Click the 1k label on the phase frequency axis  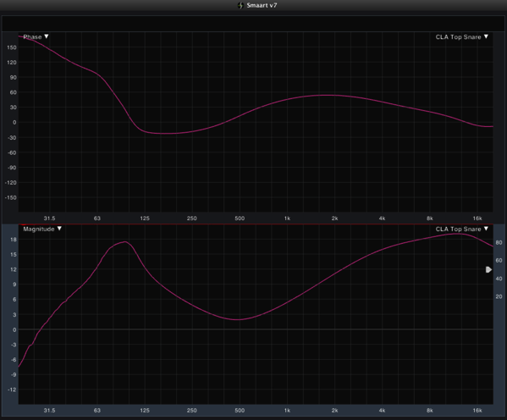click(287, 218)
